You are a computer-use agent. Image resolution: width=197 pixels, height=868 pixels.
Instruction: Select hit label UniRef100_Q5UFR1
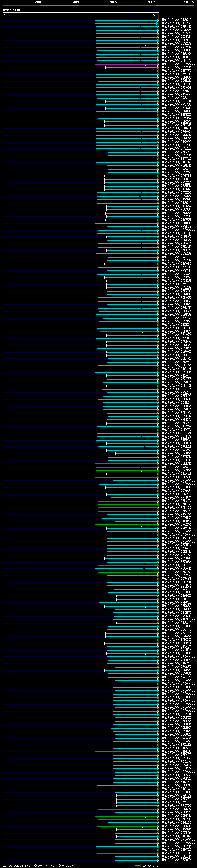(x=177, y=250)
